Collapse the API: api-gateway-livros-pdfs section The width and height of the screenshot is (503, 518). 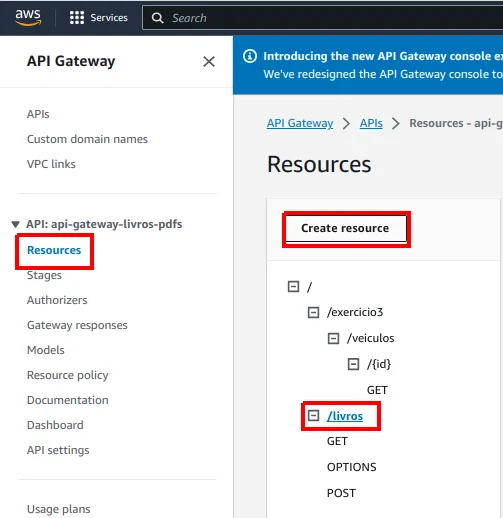[x=15, y=224]
